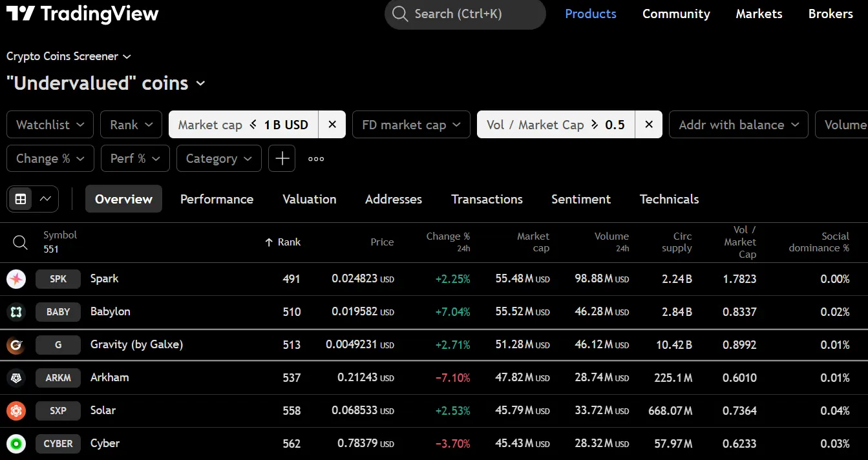Remove the Vol / Market Cap filter
Viewport: 868px width, 460px height.
(x=649, y=125)
